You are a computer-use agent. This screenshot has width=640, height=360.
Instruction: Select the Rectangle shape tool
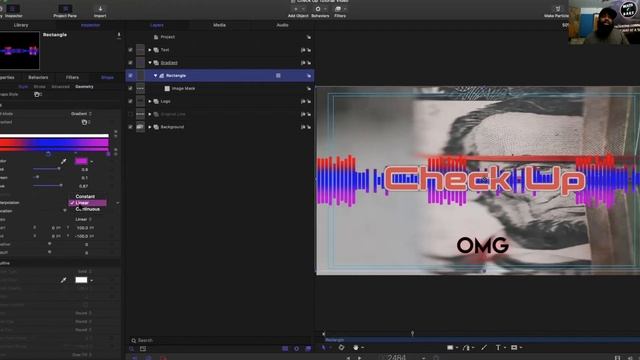tap(450, 348)
